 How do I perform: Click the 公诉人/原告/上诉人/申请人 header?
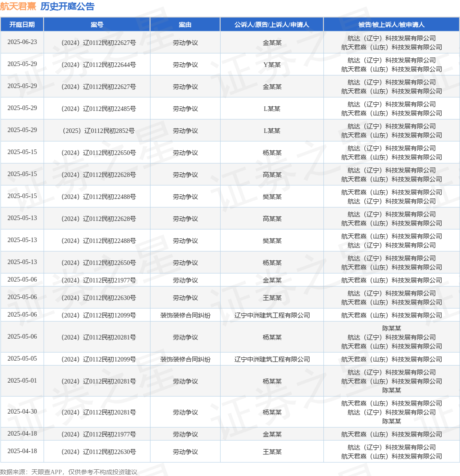tap(272, 25)
